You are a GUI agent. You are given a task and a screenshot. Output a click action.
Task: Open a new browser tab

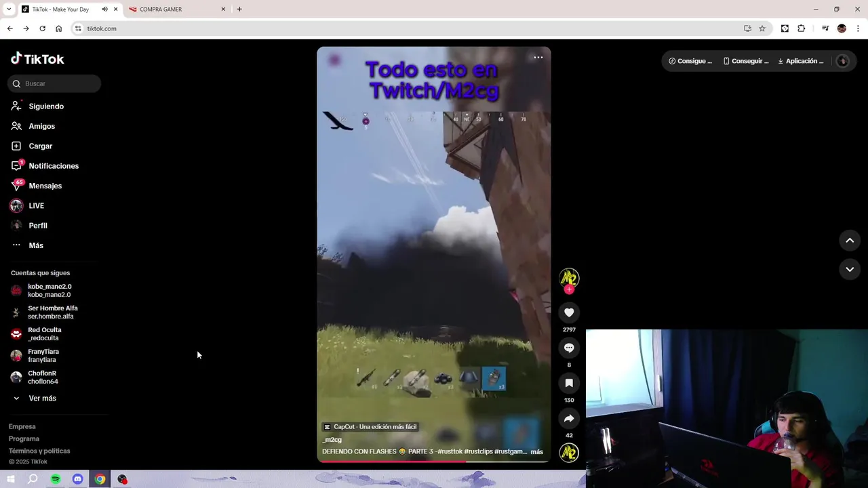pyautogui.click(x=239, y=9)
